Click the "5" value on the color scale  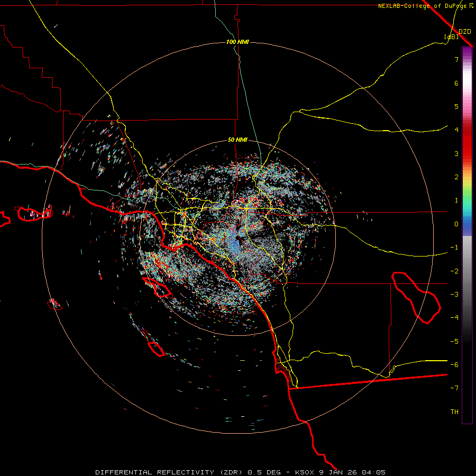(456, 106)
